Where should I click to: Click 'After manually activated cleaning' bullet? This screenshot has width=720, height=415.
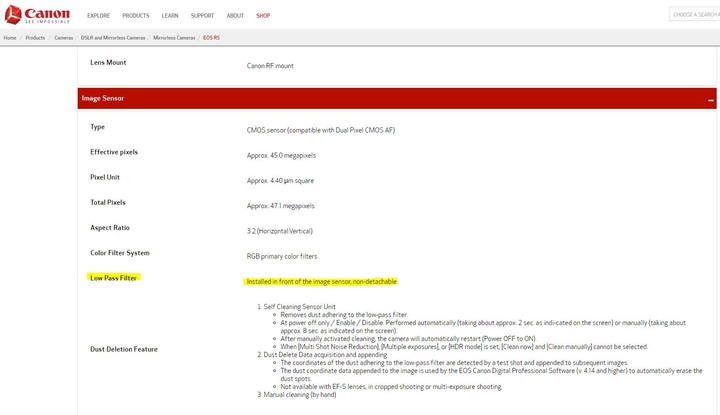408,338
